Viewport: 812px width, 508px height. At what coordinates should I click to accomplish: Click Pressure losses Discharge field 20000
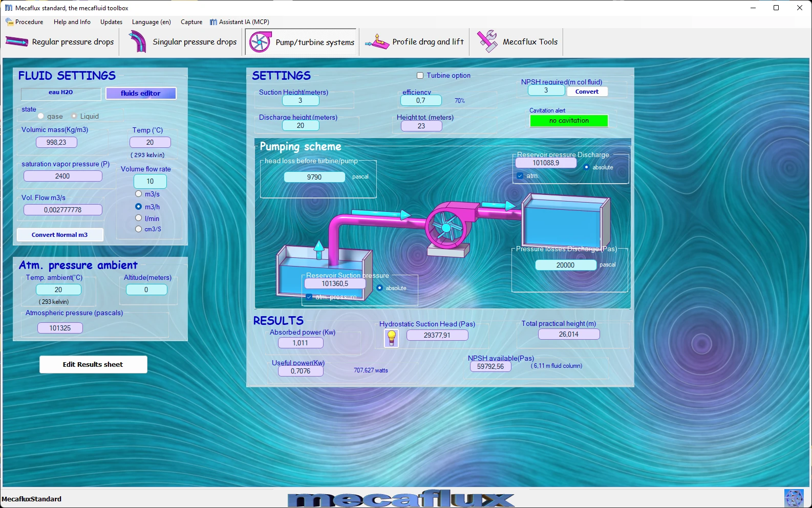(x=566, y=265)
